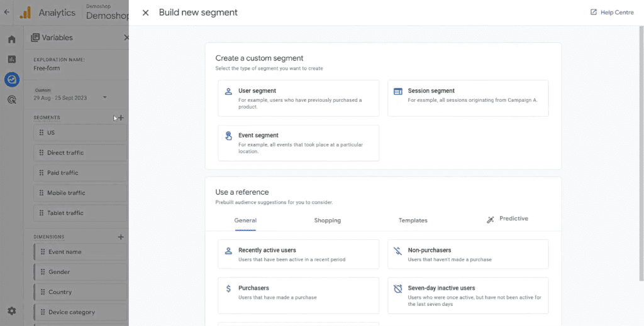Choose Seven-day inactive users reference
The image size is (644, 326).
click(468, 296)
